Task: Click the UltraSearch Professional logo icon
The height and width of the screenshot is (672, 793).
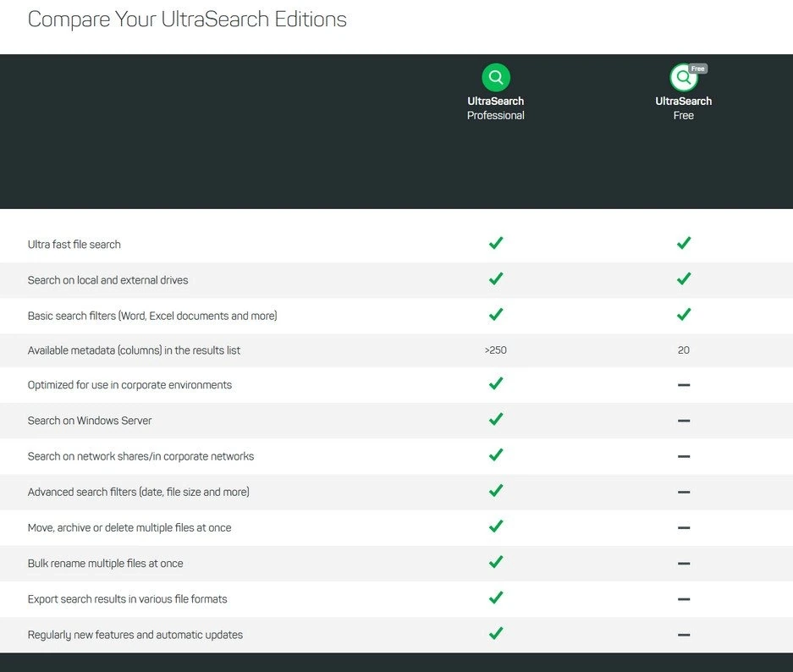Action: click(x=496, y=77)
